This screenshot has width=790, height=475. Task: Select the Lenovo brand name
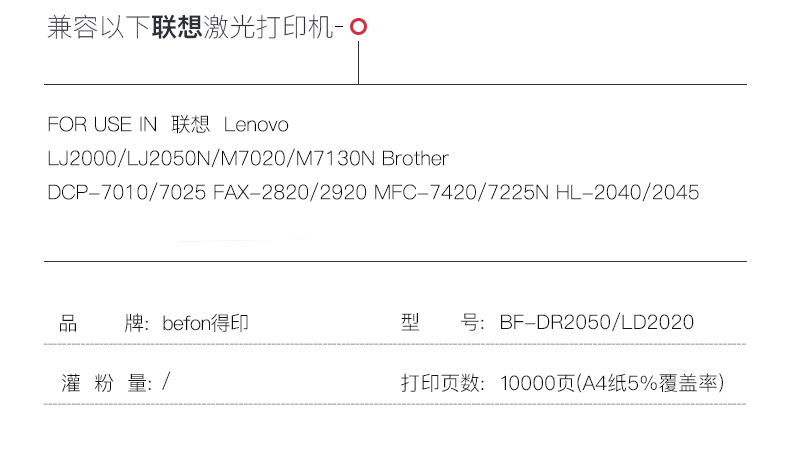point(256,125)
